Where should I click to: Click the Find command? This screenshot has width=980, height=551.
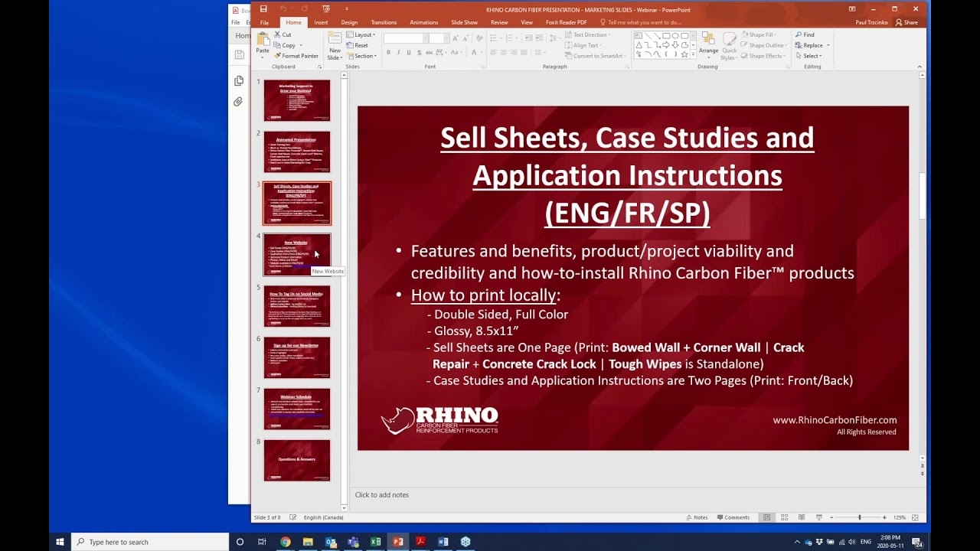pyautogui.click(x=805, y=34)
